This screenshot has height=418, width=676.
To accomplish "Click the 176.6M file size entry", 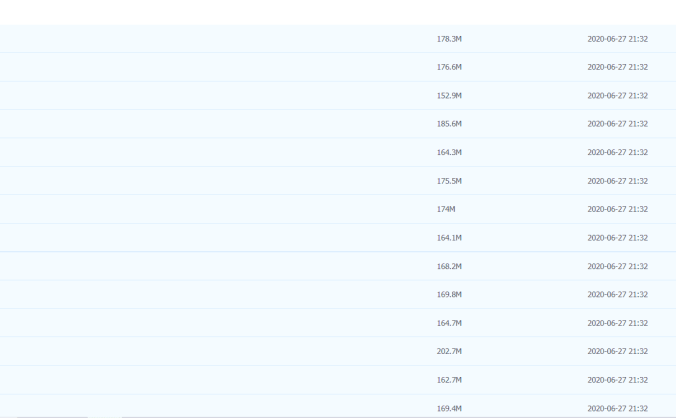I will [449, 67].
